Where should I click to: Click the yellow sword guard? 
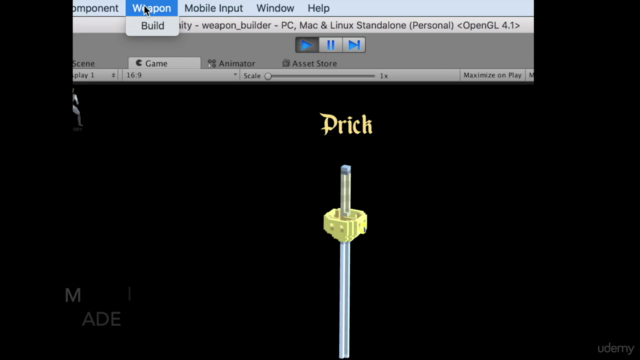click(345, 224)
